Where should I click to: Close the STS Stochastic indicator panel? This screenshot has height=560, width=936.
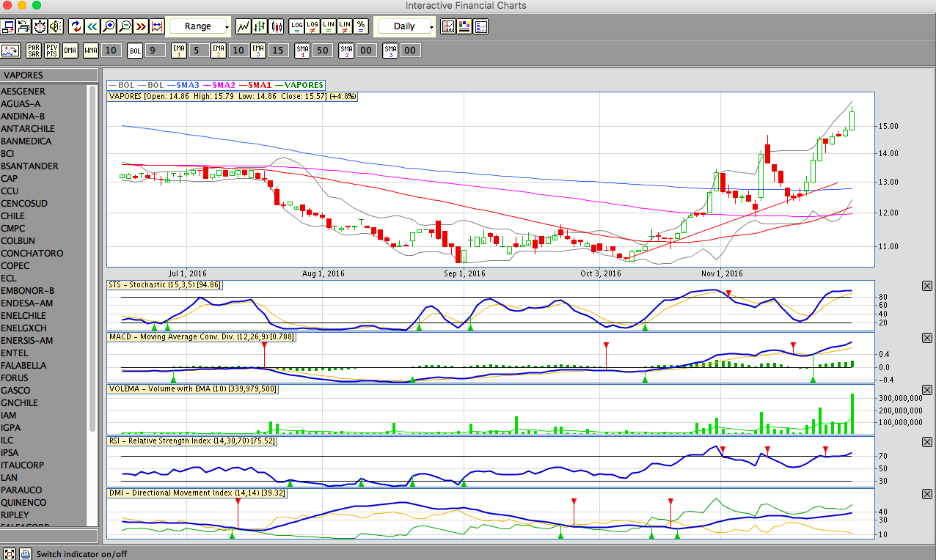point(926,286)
